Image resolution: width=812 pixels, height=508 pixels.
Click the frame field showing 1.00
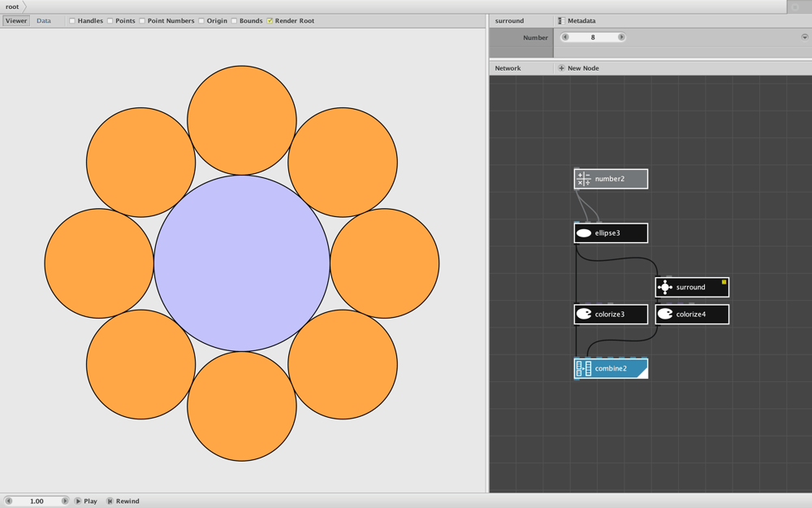pyautogui.click(x=37, y=501)
